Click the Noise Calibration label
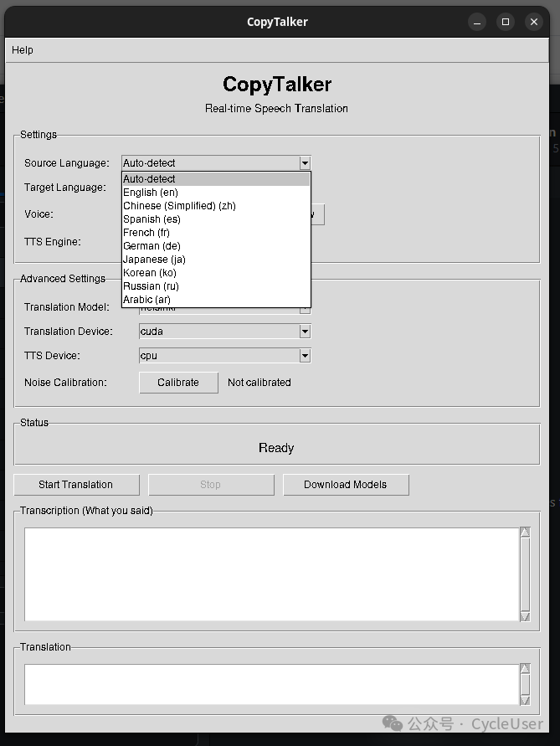560x746 pixels. click(x=65, y=383)
